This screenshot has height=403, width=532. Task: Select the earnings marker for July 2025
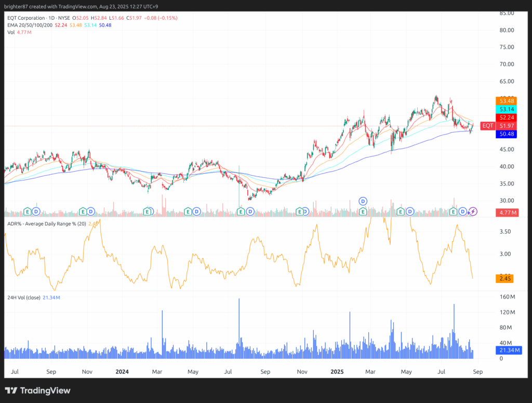tap(453, 212)
